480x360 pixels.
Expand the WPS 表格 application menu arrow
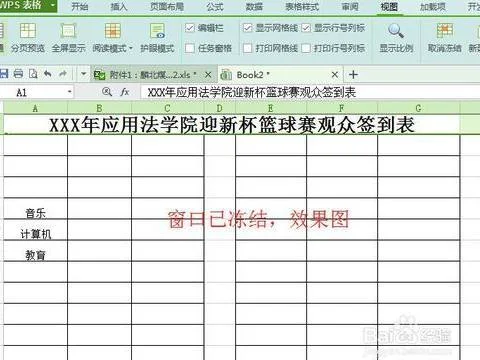click(x=52, y=5)
